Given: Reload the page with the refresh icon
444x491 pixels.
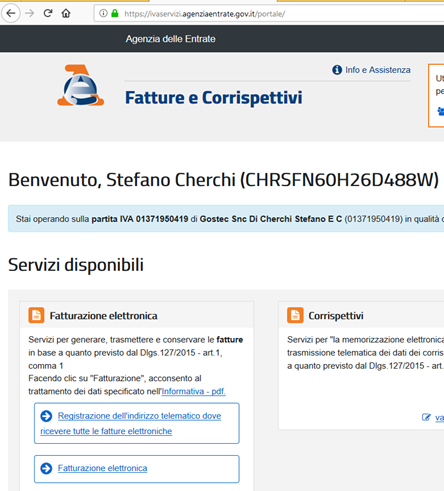Looking at the screenshot, I should coord(48,13).
